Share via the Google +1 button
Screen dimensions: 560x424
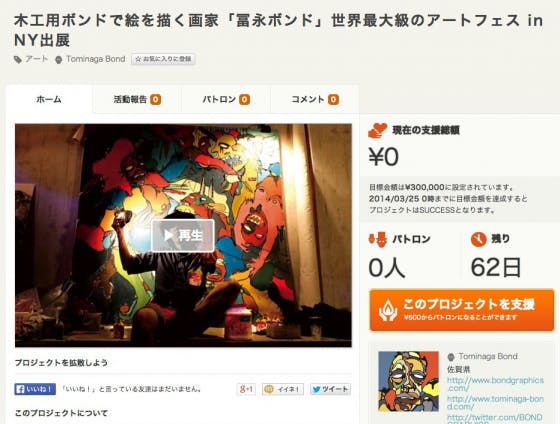click(246, 389)
